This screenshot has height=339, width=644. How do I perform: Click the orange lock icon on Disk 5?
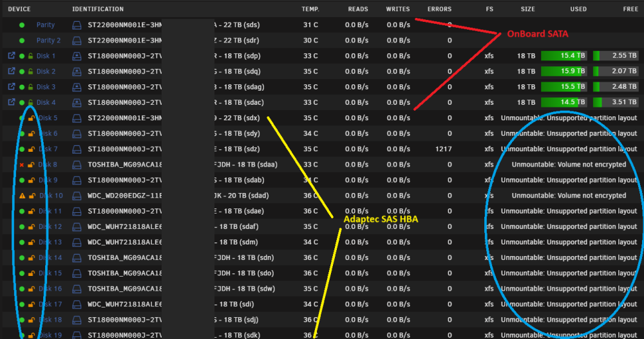[31, 118]
